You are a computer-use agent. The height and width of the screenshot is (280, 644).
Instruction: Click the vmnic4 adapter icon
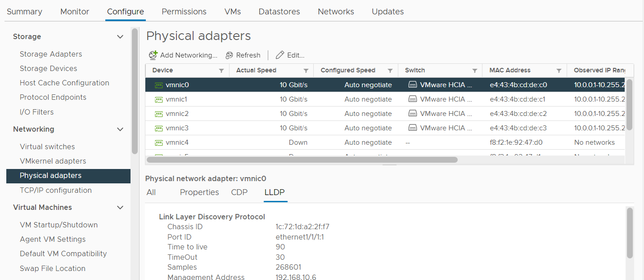159,142
